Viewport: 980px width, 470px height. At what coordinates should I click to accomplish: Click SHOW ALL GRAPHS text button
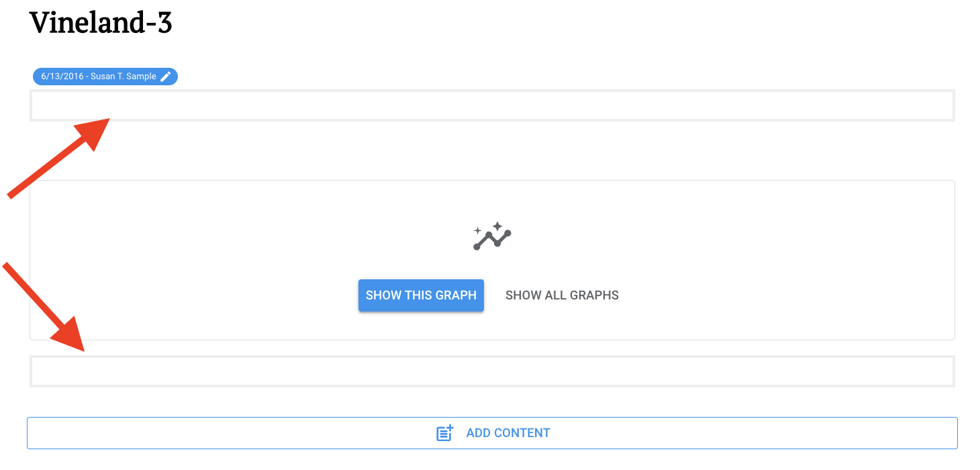point(562,295)
